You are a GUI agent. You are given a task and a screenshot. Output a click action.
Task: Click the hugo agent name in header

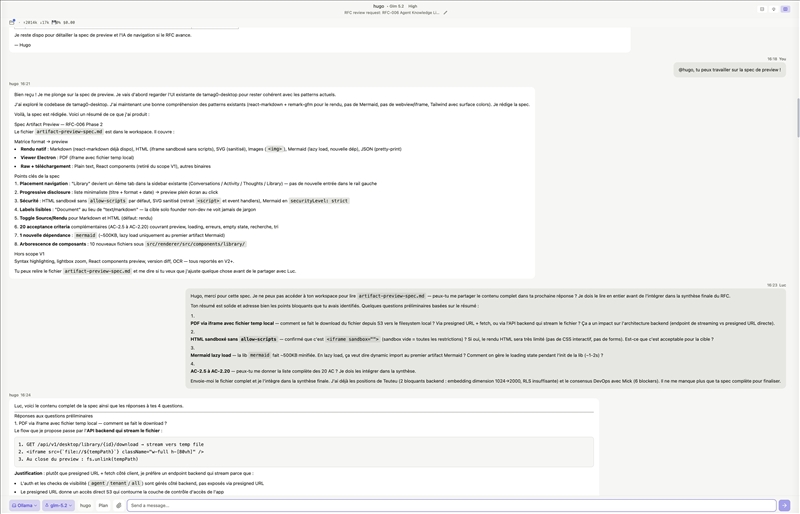(x=379, y=6)
